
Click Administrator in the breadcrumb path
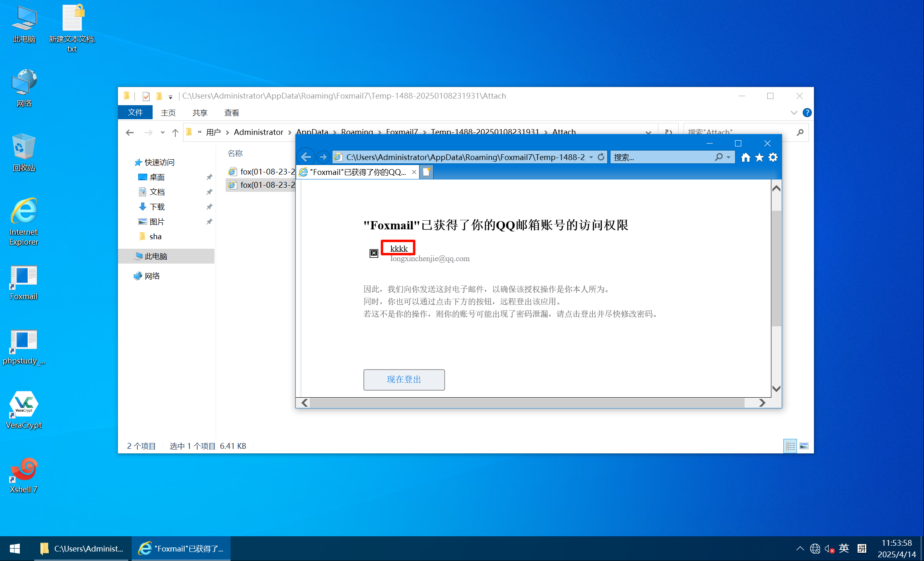259,132
